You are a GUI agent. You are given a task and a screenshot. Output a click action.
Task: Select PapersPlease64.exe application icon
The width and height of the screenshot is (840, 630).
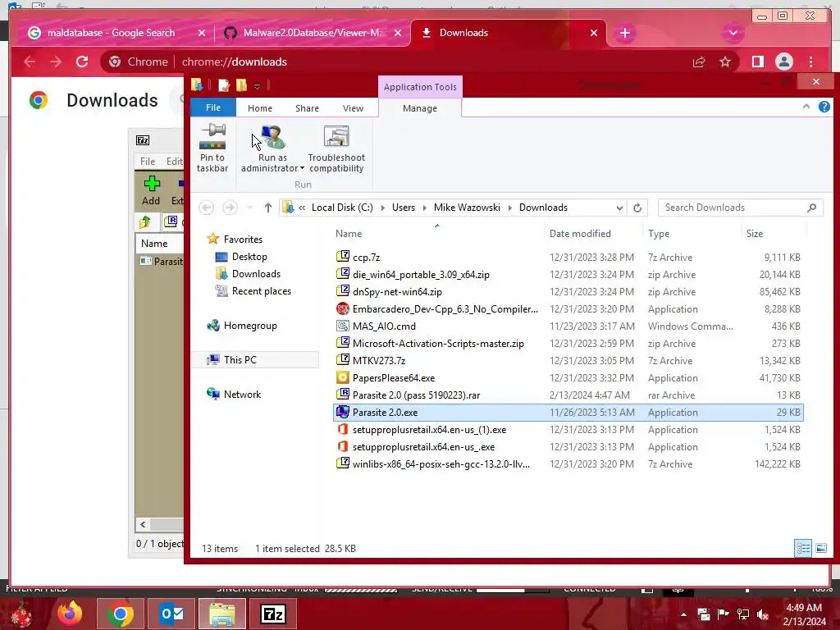pos(343,377)
